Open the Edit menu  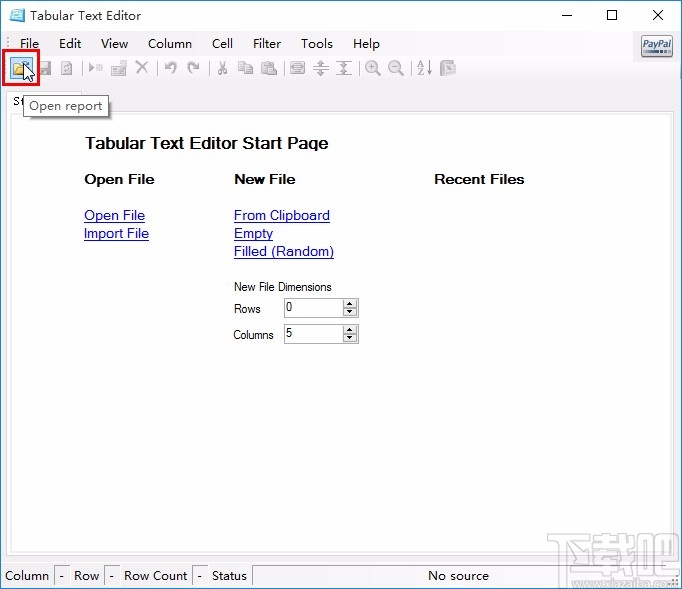tap(70, 44)
